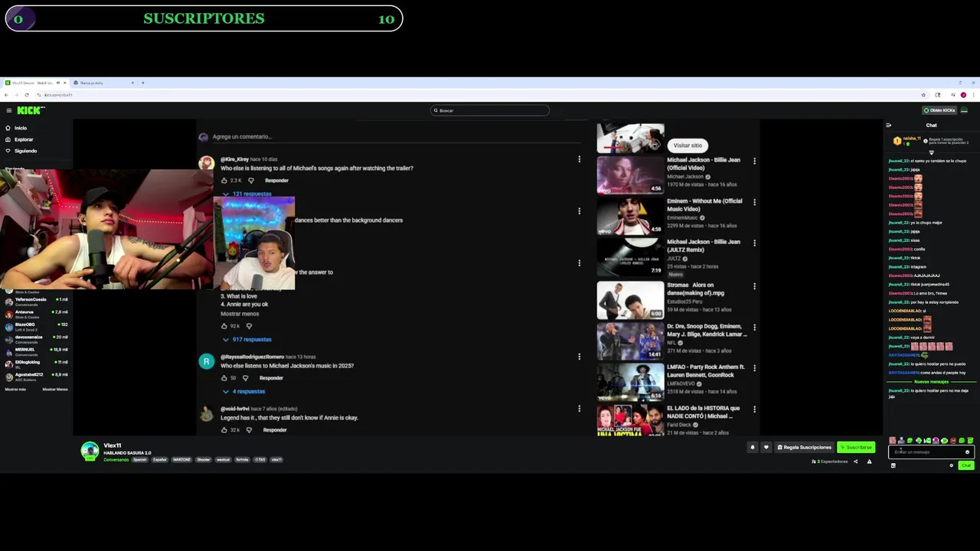Click the Buscar search field
The width and height of the screenshot is (980, 551).
490,110
